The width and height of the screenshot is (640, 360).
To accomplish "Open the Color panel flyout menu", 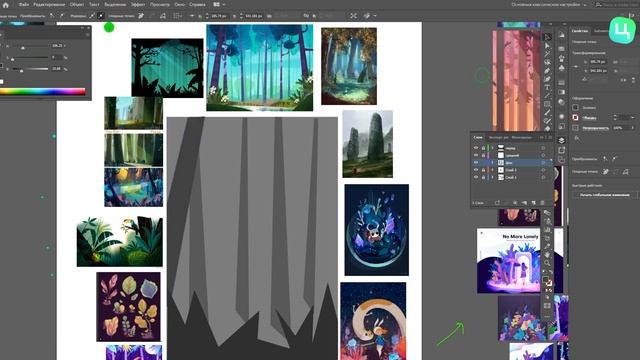I will [87, 35].
